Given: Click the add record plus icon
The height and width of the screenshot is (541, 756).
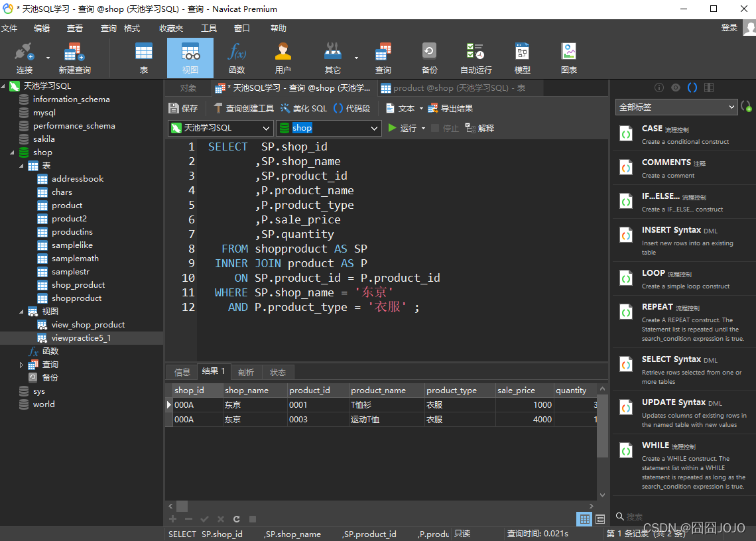Looking at the screenshot, I should (172, 519).
